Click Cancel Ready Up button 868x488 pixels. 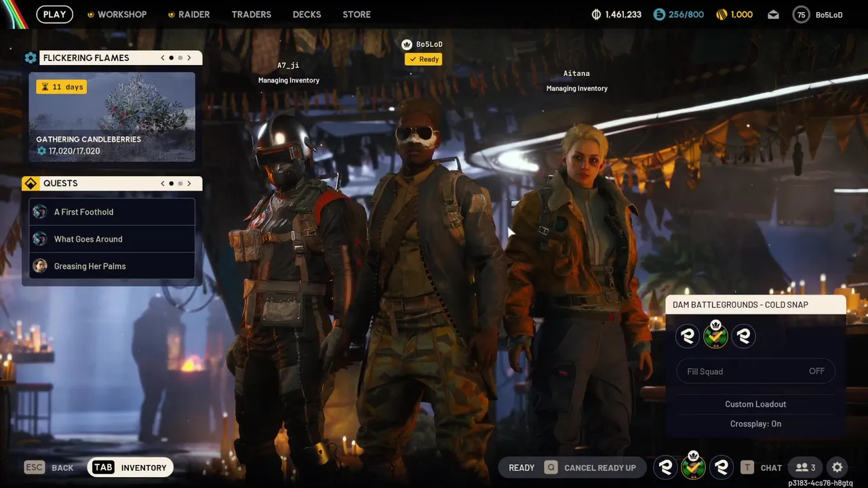[x=591, y=468]
